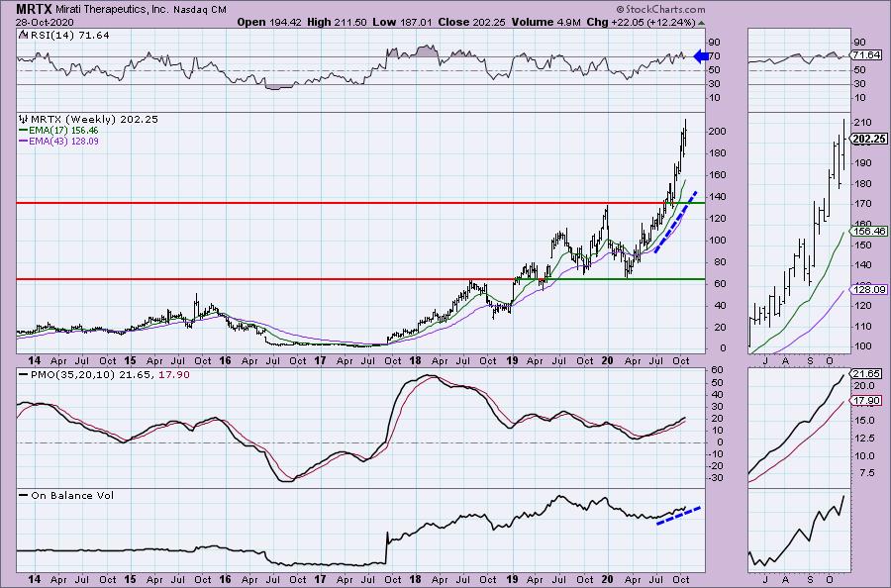Image resolution: width=891 pixels, height=588 pixels.
Task: Click the -30 level on PMO axis
Action: (x=716, y=478)
